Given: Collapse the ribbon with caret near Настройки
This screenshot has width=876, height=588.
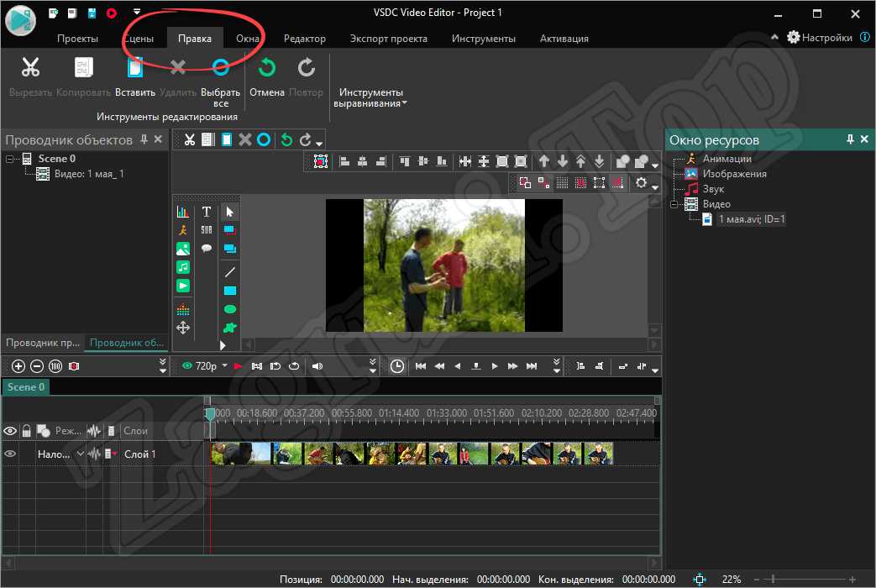Looking at the screenshot, I should click(x=774, y=37).
